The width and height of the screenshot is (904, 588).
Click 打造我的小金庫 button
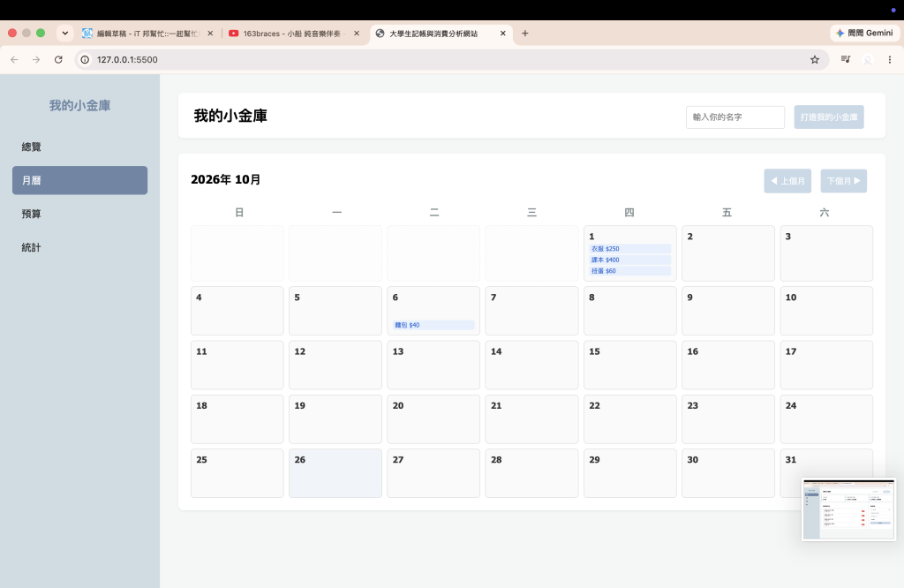pyautogui.click(x=828, y=117)
